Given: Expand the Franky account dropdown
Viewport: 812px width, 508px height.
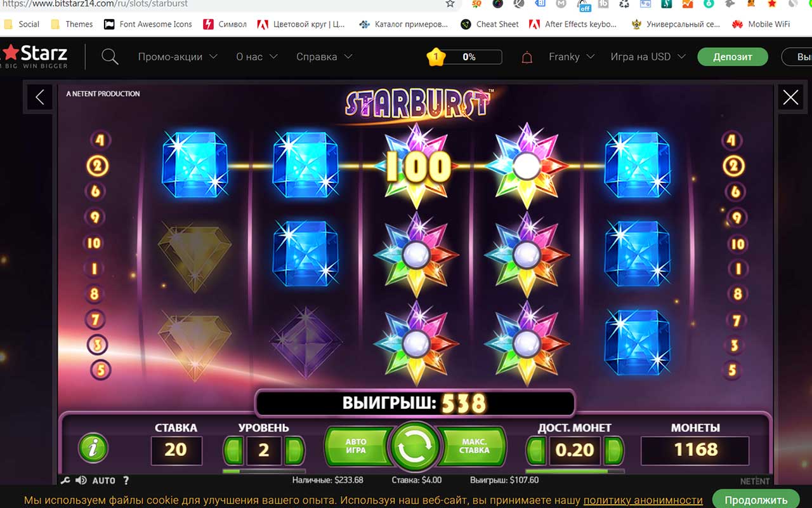Looking at the screenshot, I should 572,57.
